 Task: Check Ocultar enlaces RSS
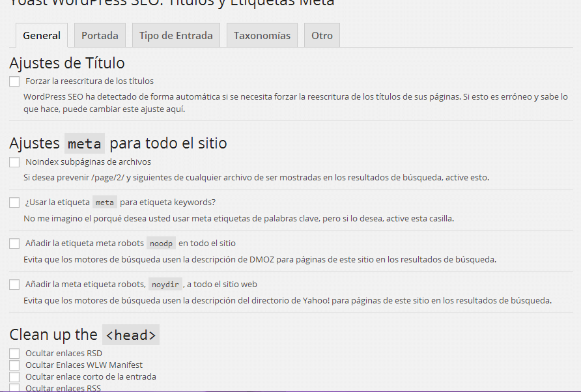click(x=14, y=388)
